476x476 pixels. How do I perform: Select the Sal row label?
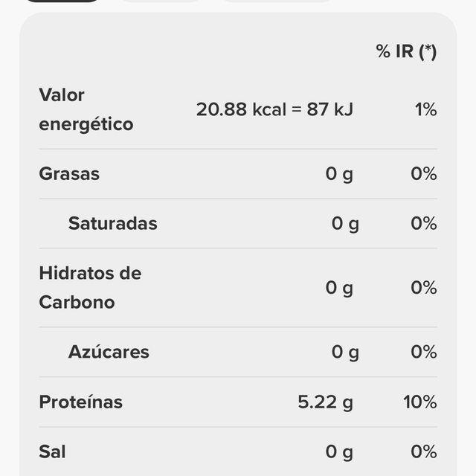click(52, 451)
